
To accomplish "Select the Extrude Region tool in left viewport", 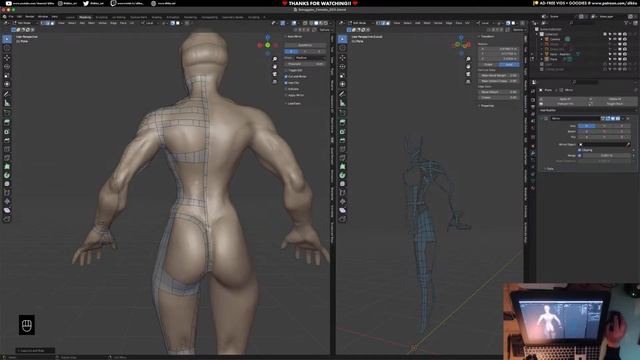I will click(x=7, y=122).
